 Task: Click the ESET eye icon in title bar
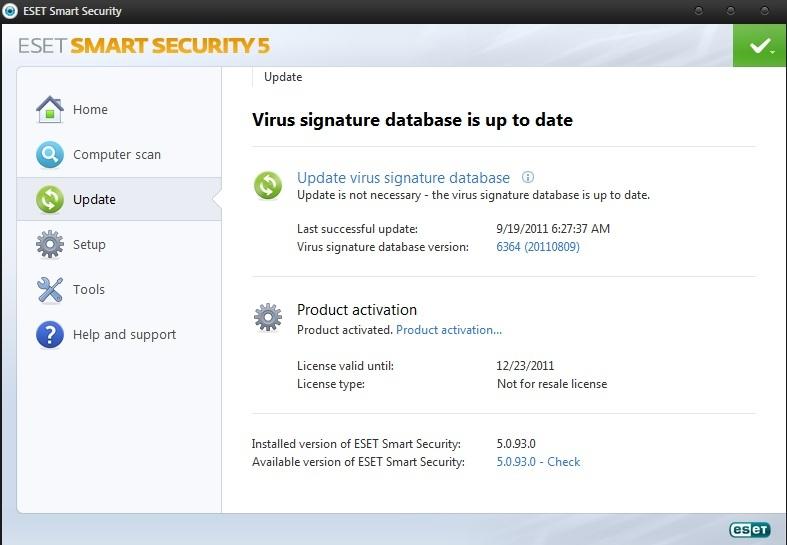pos(11,11)
